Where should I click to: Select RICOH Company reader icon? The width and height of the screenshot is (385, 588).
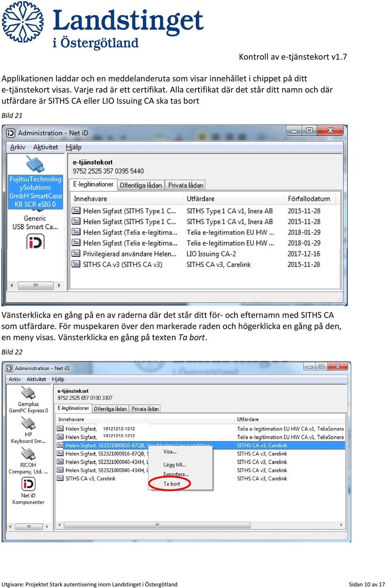[x=28, y=454]
